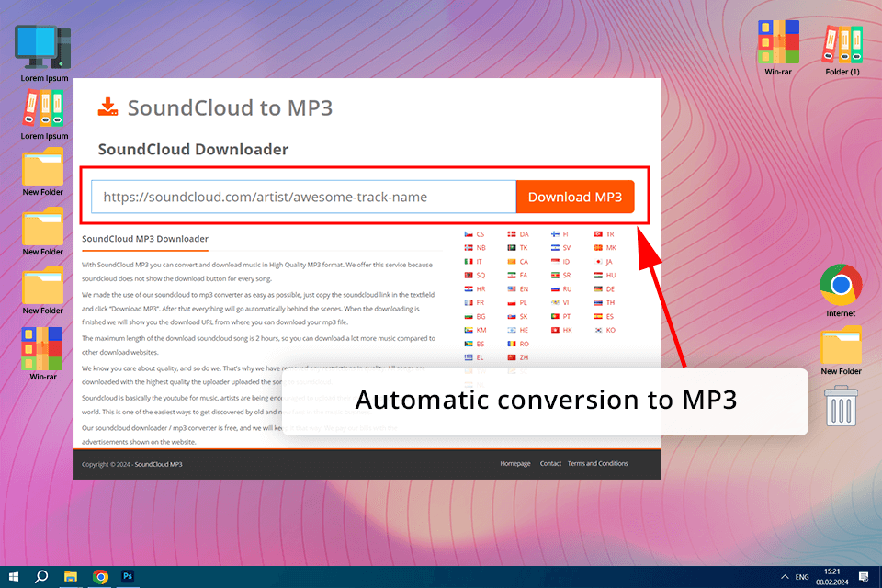
Task: Open the Windows Start menu
Action: 14,577
